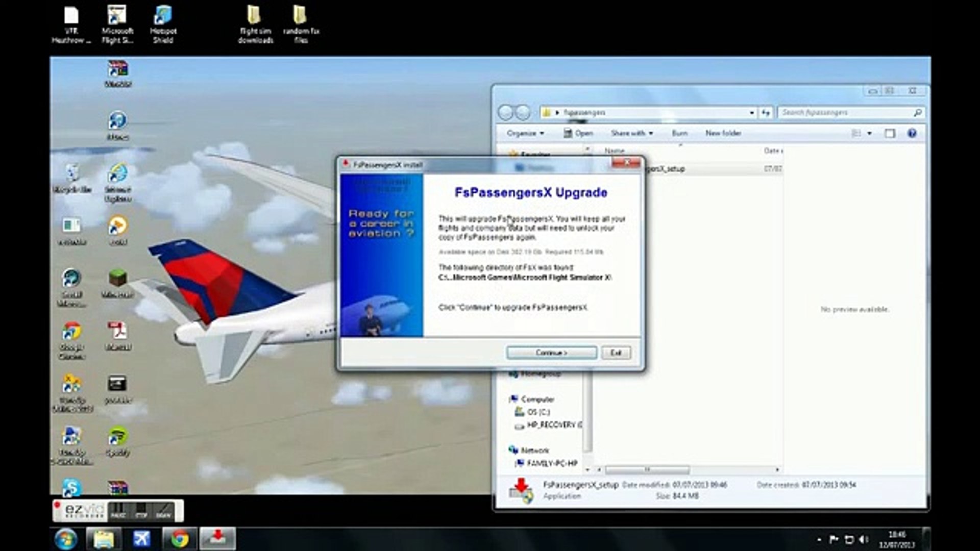Screen dimensions: 980x551
Task: Go back in the Explorer window
Action: (x=505, y=112)
